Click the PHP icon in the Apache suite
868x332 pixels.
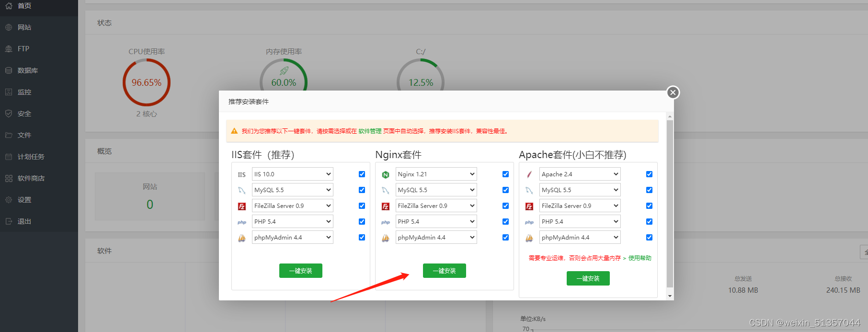pos(529,222)
